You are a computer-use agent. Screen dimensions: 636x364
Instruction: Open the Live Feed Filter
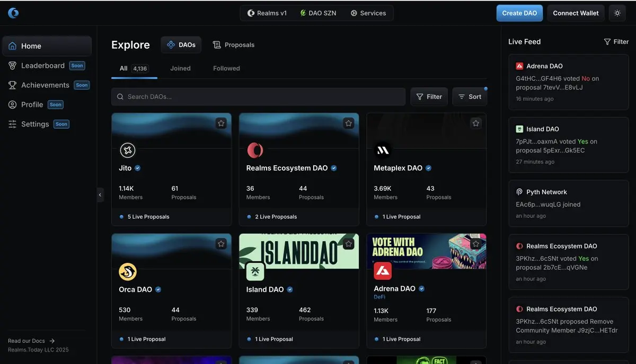(616, 42)
